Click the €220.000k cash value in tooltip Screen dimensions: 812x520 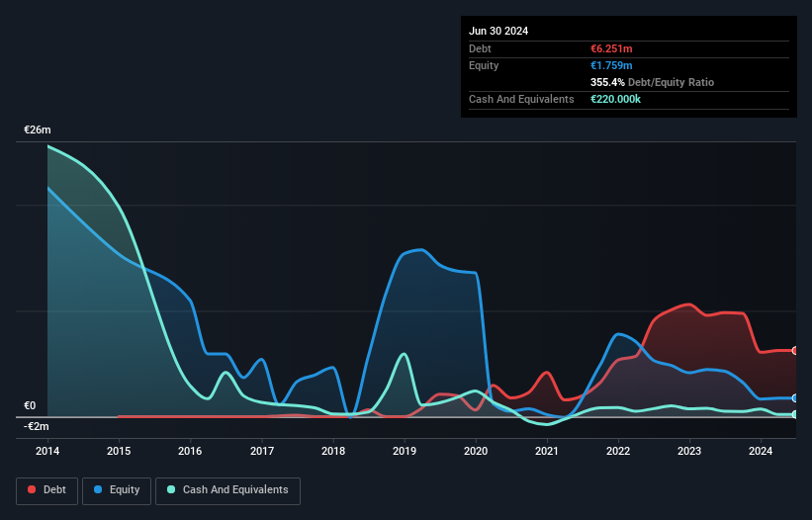[615, 99]
